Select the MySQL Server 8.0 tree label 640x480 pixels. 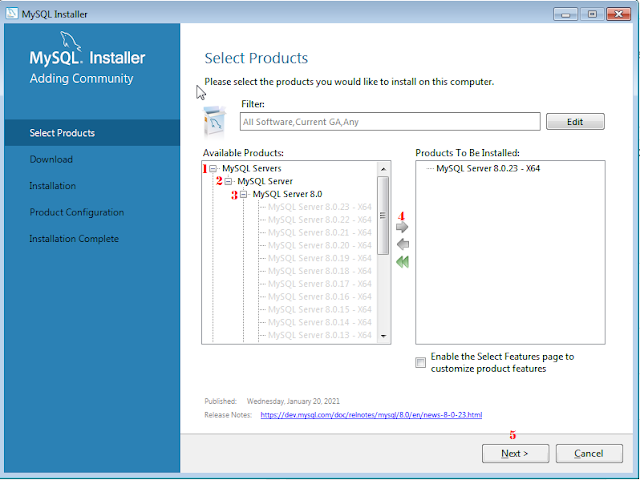(287, 194)
